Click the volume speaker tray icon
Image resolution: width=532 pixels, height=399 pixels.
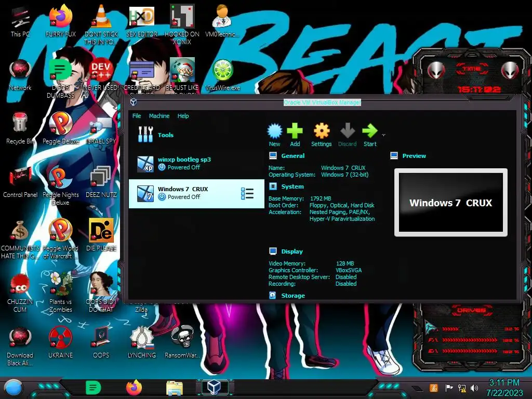[x=474, y=388]
